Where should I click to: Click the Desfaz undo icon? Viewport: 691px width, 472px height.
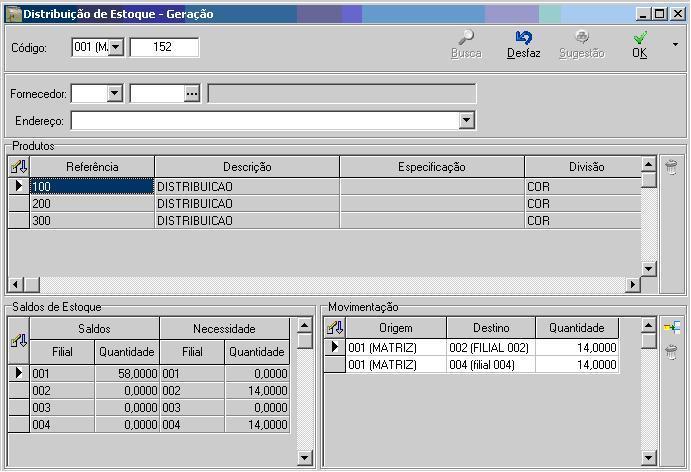click(523, 38)
